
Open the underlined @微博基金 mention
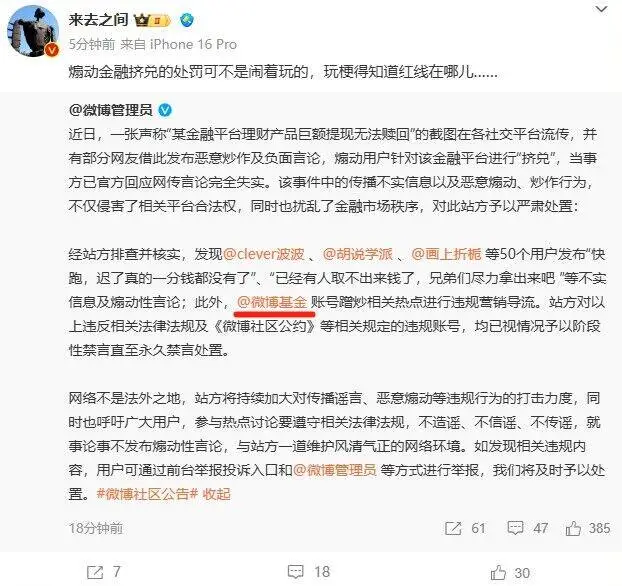[272, 302]
